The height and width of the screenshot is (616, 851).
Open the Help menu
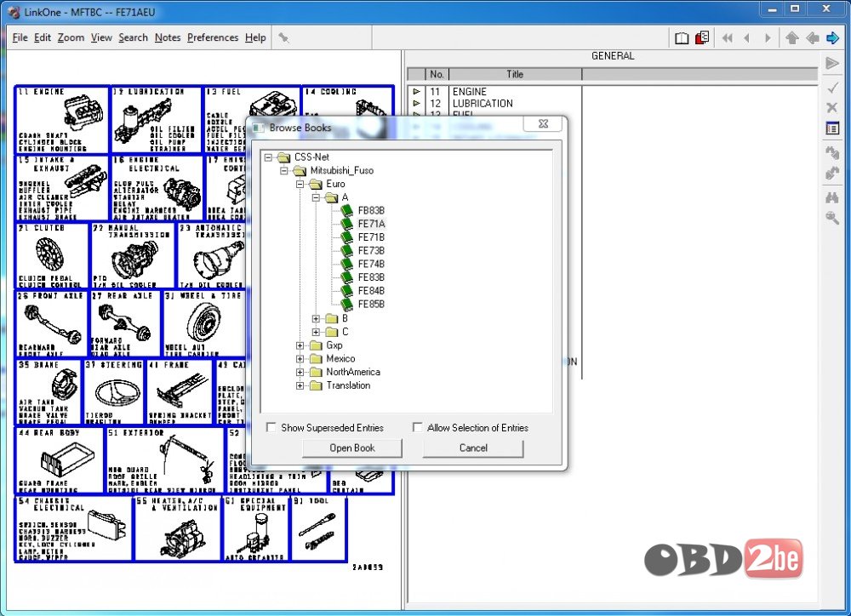[255, 37]
